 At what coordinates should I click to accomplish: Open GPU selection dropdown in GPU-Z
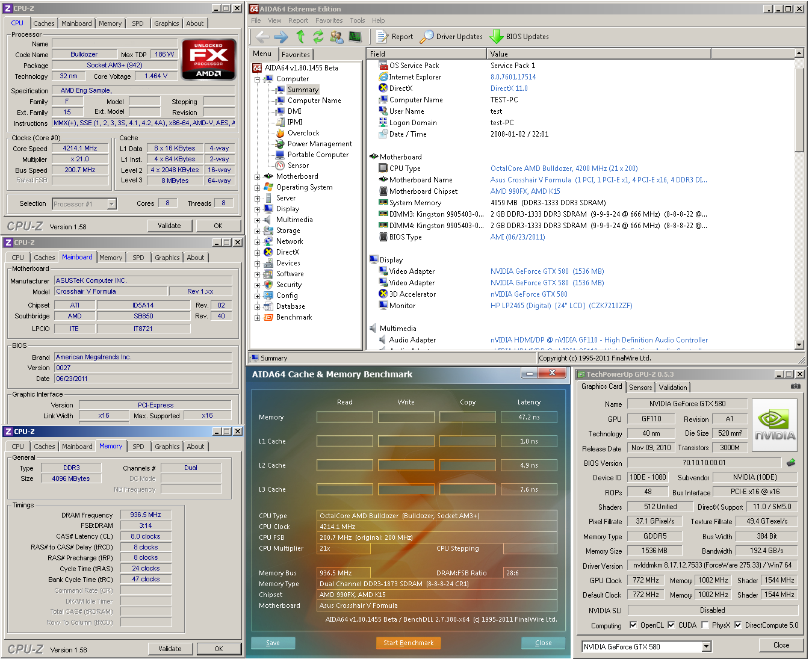point(707,647)
